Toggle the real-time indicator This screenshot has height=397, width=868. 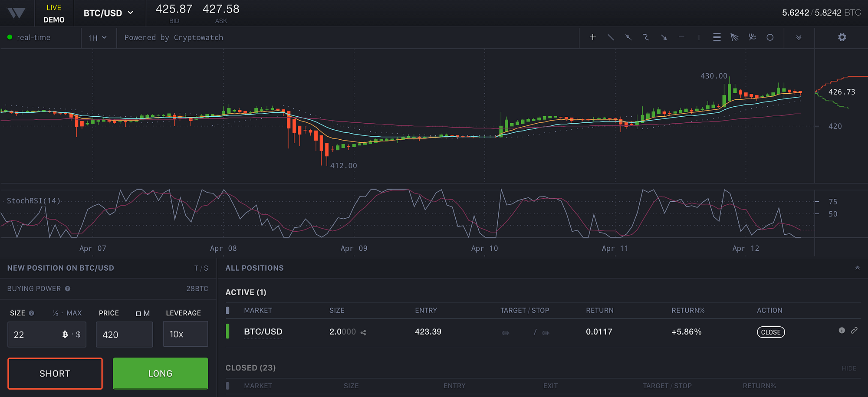pyautogui.click(x=29, y=37)
